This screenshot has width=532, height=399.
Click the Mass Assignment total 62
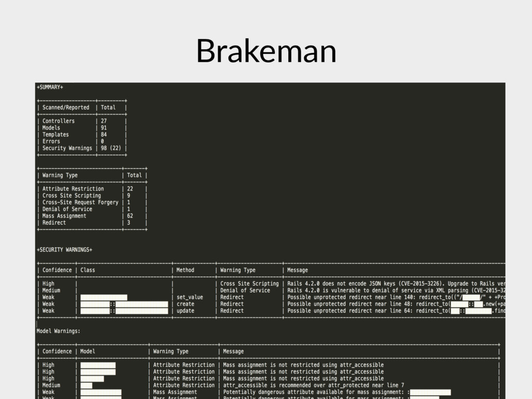[x=130, y=216]
